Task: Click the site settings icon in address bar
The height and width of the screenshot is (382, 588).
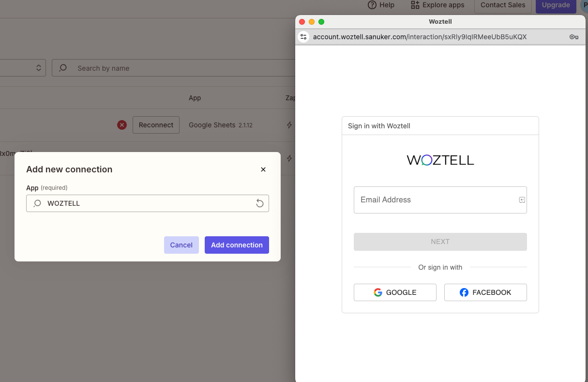Action: pyautogui.click(x=303, y=37)
